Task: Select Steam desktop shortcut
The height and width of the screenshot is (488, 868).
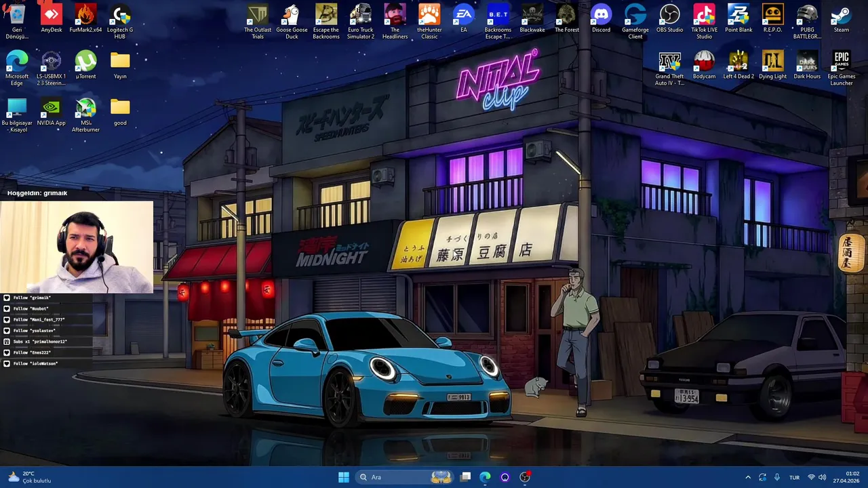Action: 842,19
